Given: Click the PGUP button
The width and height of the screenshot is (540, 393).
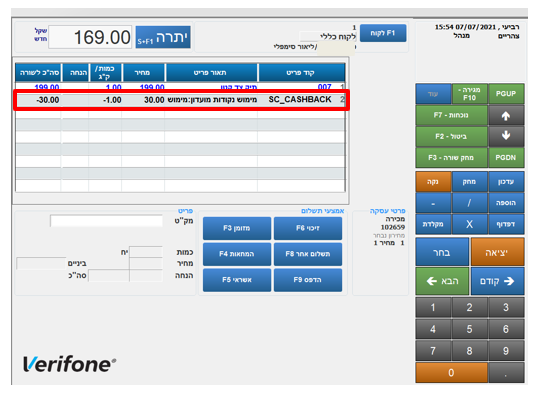Looking at the screenshot, I should click(x=506, y=94).
